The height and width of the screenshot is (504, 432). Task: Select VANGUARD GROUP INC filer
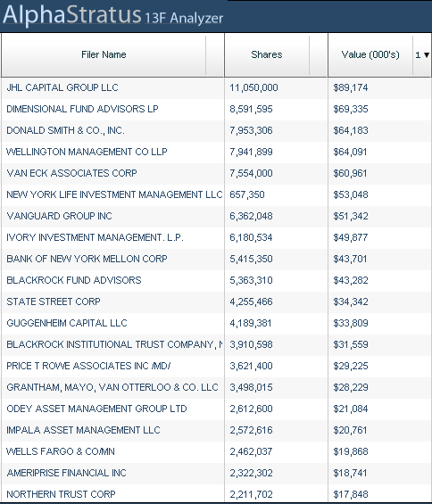(x=59, y=216)
